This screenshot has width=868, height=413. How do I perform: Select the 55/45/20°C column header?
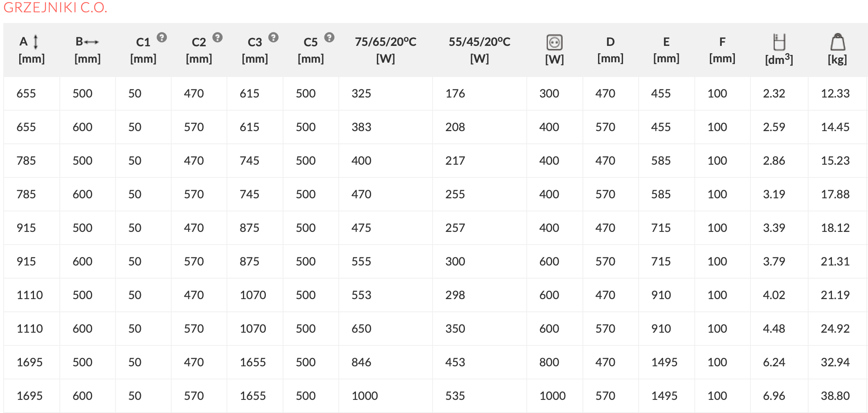[479, 50]
